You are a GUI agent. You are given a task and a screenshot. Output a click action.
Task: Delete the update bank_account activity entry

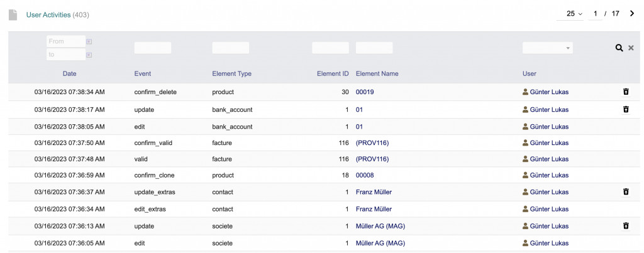click(x=625, y=109)
